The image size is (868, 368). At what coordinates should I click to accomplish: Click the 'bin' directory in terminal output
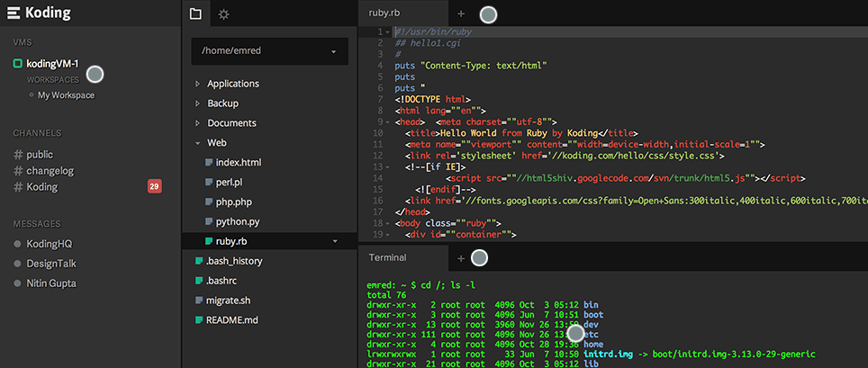click(592, 305)
